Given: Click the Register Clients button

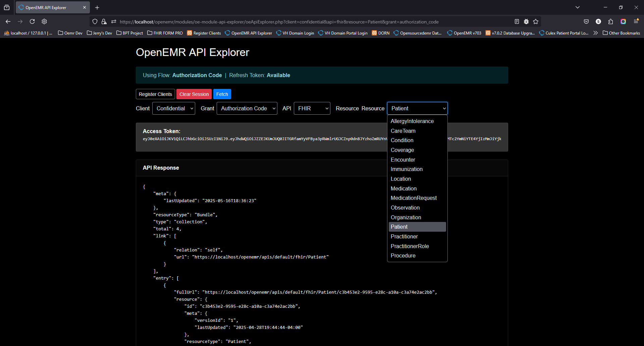Looking at the screenshot, I should [x=155, y=94].
